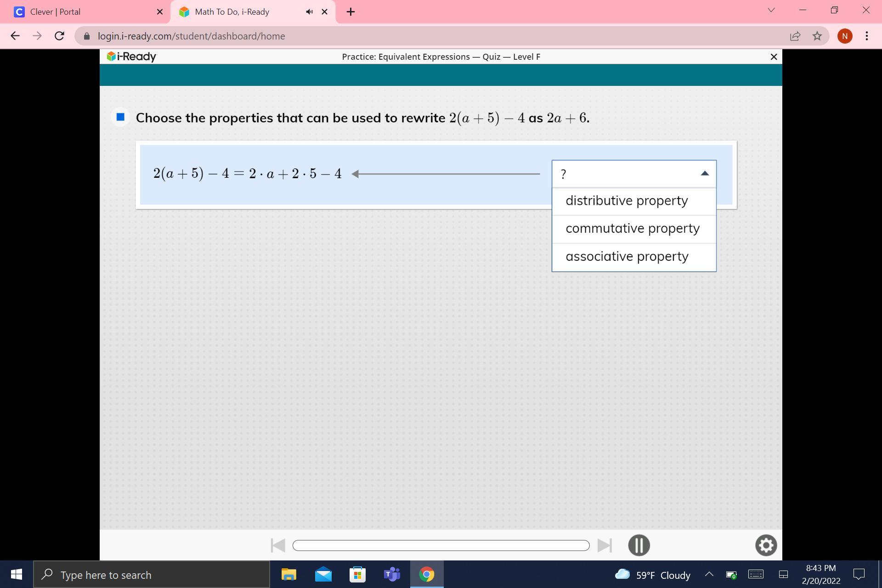This screenshot has height=588, width=882.
Task: Go back to the previous lesson step
Action: click(277, 545)
